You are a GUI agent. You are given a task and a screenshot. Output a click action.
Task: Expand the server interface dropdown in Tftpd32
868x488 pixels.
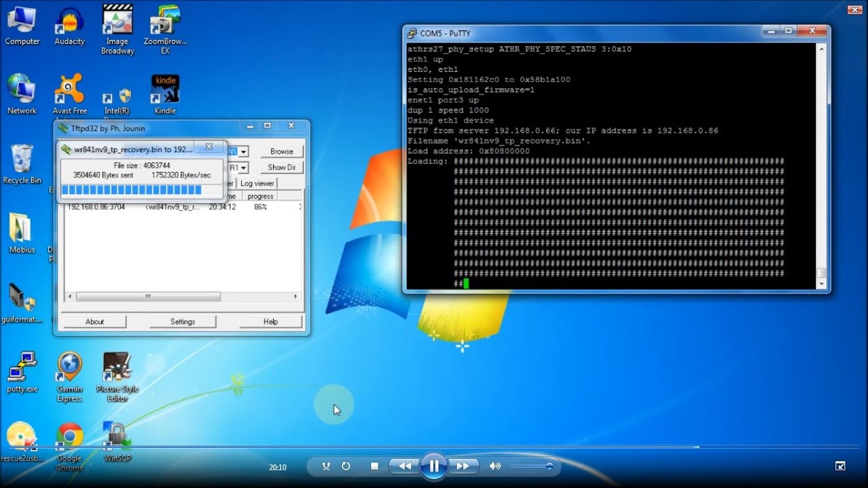click(x=243, y=167)
